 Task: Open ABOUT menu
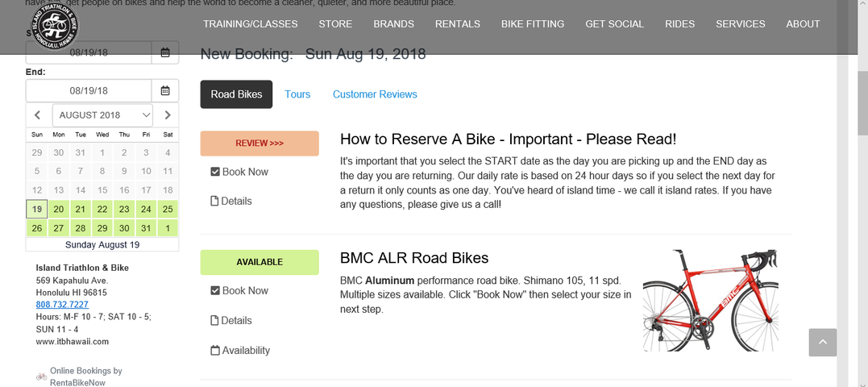[x=803, y=24]
